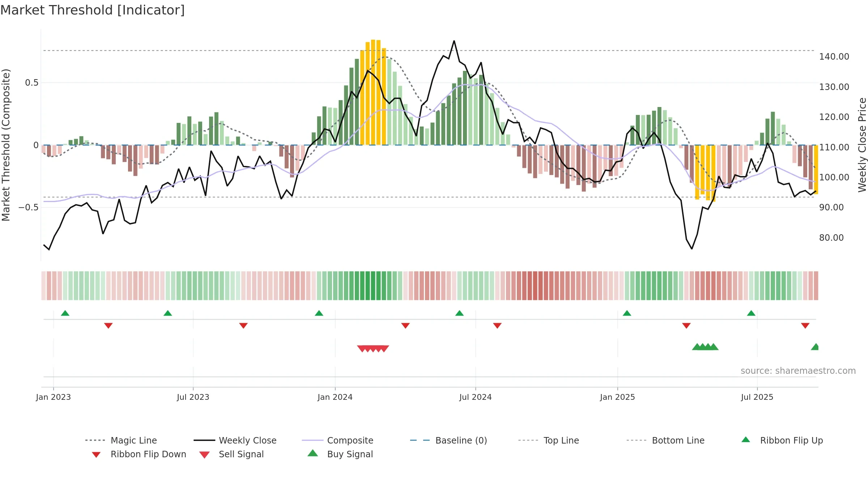The image size is (868, 488).
Task: Click the ribbon flip up marker just before Jul 2024
Action: [x=459, y=313]
